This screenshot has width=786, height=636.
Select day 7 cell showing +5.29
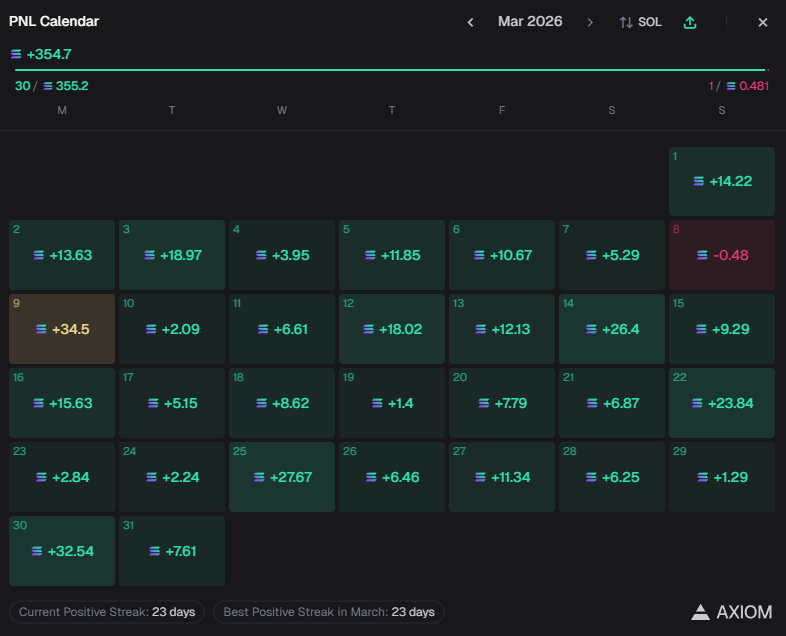point(612,255)
